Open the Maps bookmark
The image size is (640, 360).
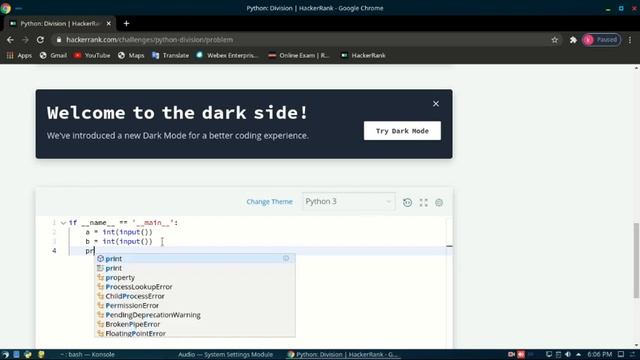(x=131, y=55)
